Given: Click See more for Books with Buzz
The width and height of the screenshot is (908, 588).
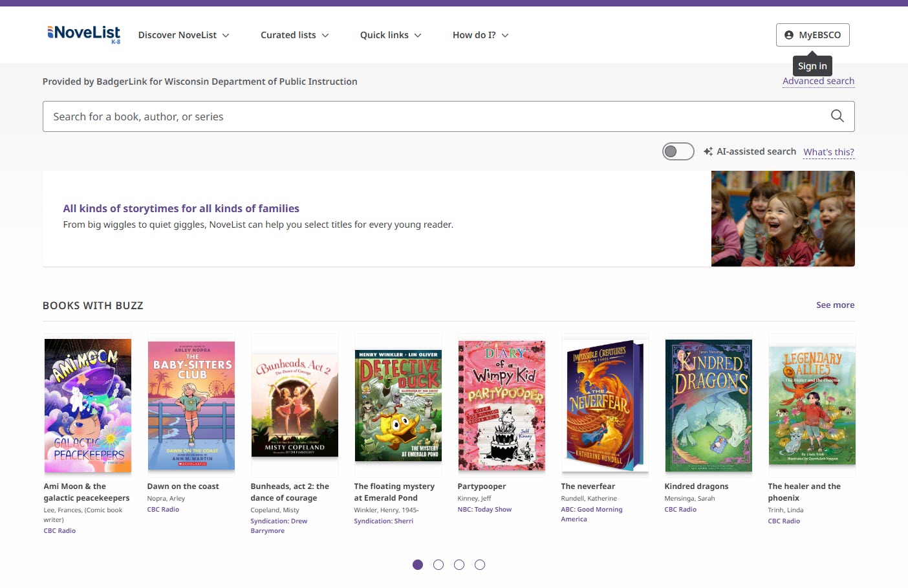Looking at the screenshot, I should tap(835, 305).
